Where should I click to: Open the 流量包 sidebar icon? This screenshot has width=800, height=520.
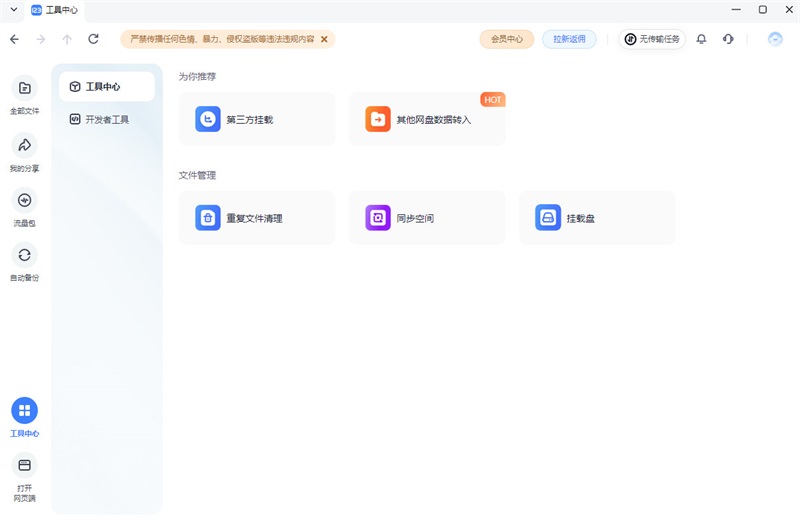point(24,200)
